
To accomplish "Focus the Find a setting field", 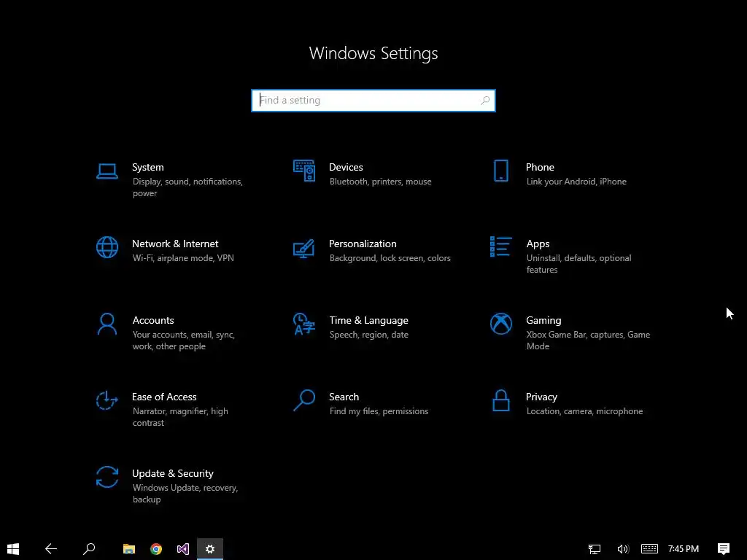I will tap(373, 101).
